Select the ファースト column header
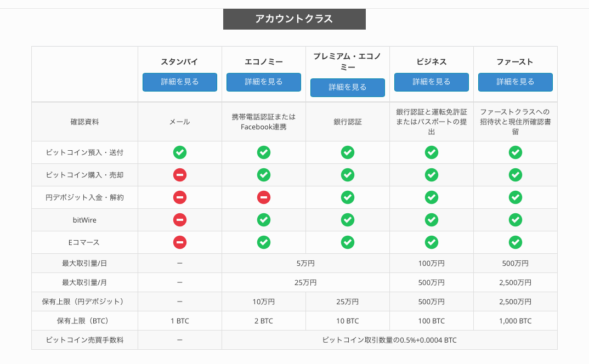This screenshot has width=589, height=364. click(515, 62)
